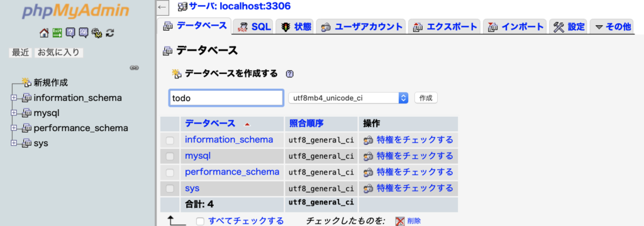Show the 最近 recent tables list
The height and width of the screenshot is (226, 644).
coord(21,53)
